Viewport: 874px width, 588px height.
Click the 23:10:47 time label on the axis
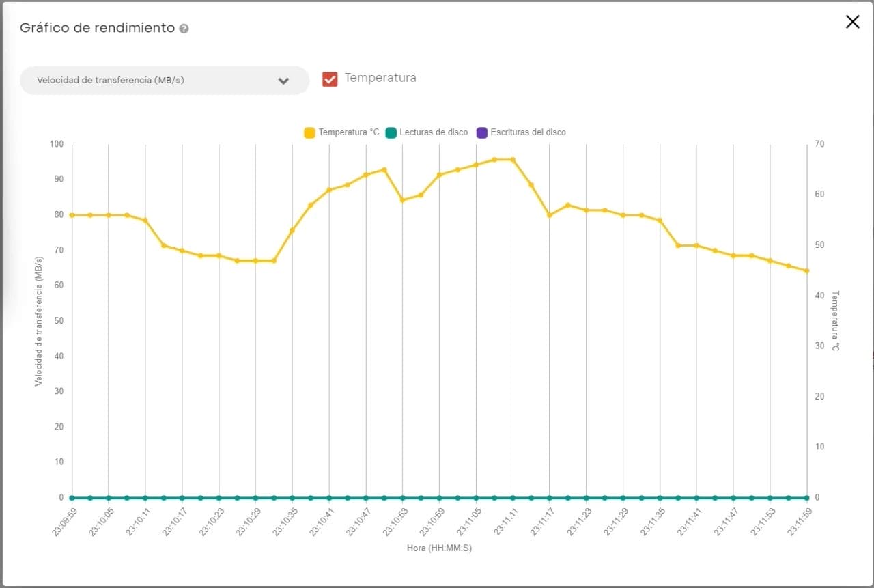pos(357,520)
